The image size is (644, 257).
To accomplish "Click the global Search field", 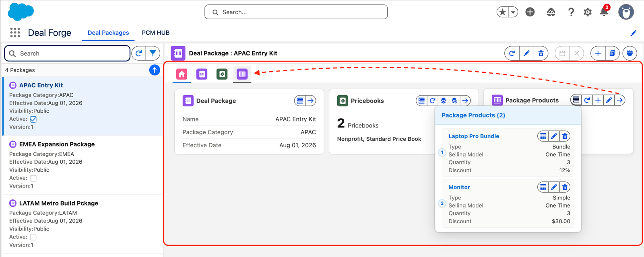I will (296, 12).
